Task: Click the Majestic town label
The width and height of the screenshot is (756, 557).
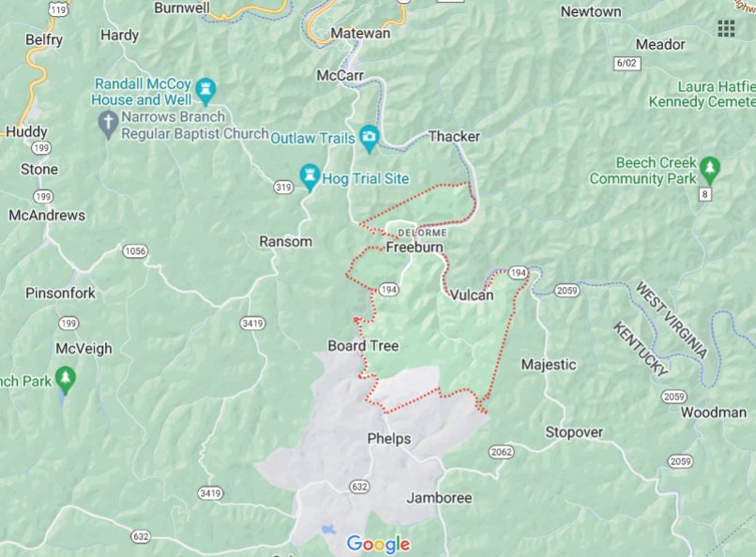Action: click(x=549, y=364)
